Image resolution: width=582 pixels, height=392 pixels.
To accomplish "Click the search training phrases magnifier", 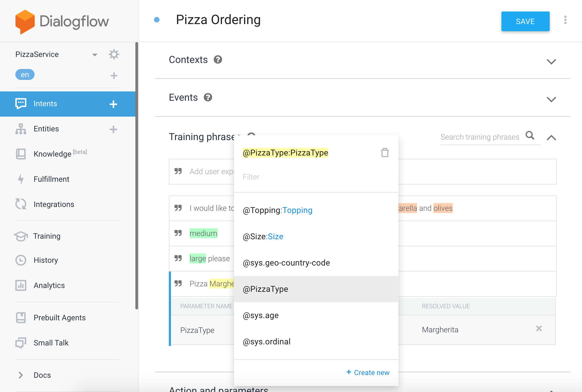I will coord(530,136).
